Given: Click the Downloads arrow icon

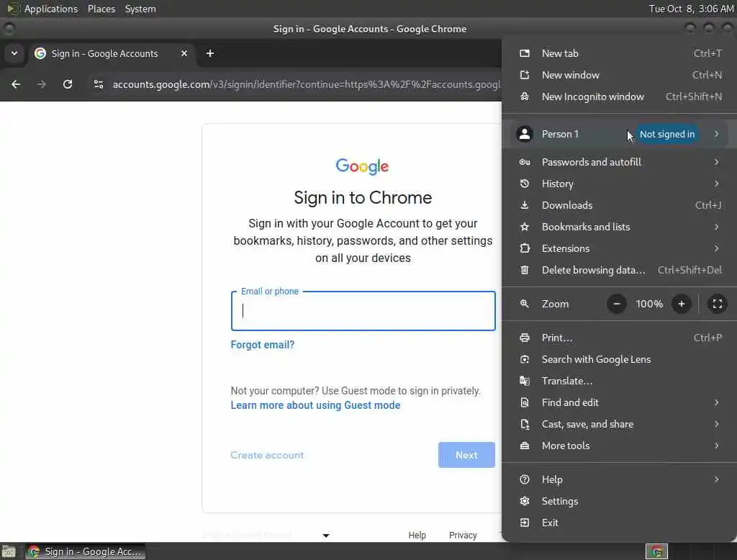Looking at the screenshot, I should point(525,205).
